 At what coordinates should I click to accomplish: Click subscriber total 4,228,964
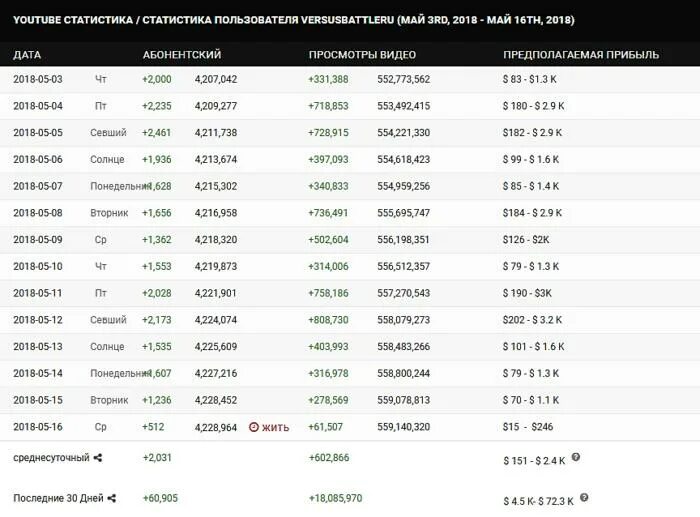(x=216, y=427)
